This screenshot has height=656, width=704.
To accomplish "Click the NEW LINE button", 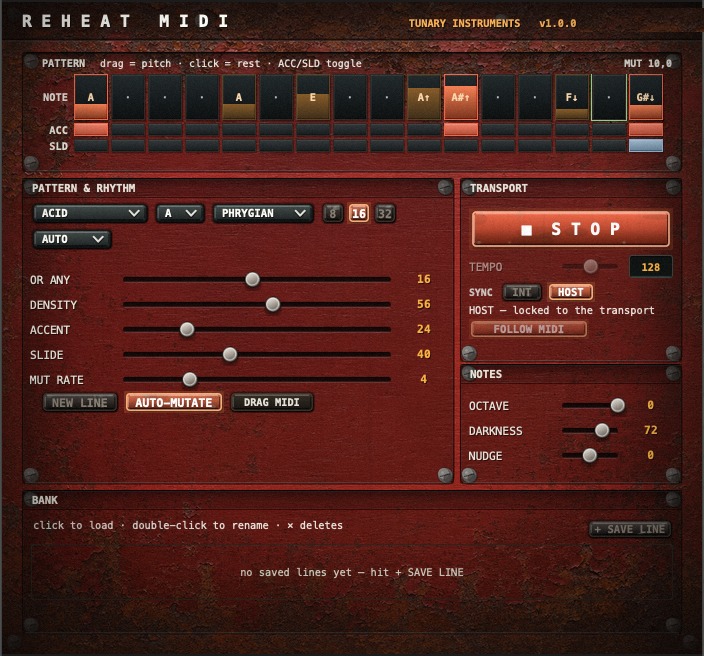I will pos(80,403).
